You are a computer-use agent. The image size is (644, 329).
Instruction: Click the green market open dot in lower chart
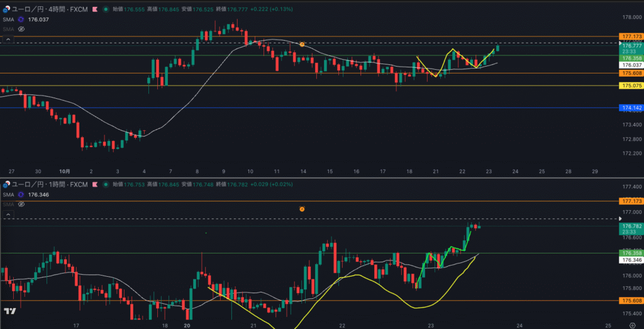[x=105, y=184]
